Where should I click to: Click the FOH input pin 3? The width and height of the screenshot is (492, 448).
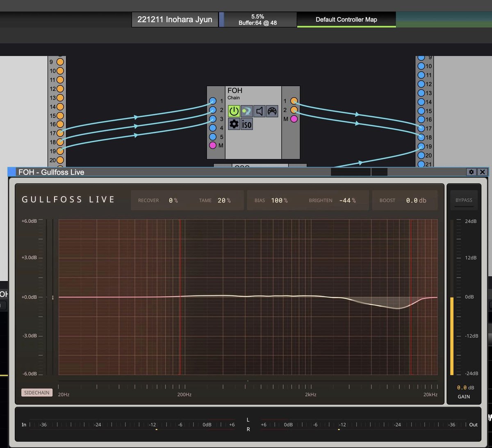click(x=212, y=119)
